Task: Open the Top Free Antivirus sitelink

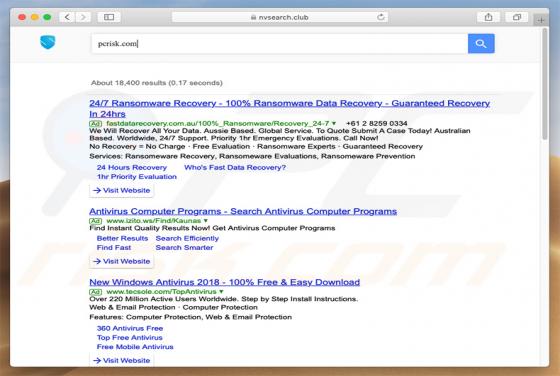Action: [x=130, y=338]
